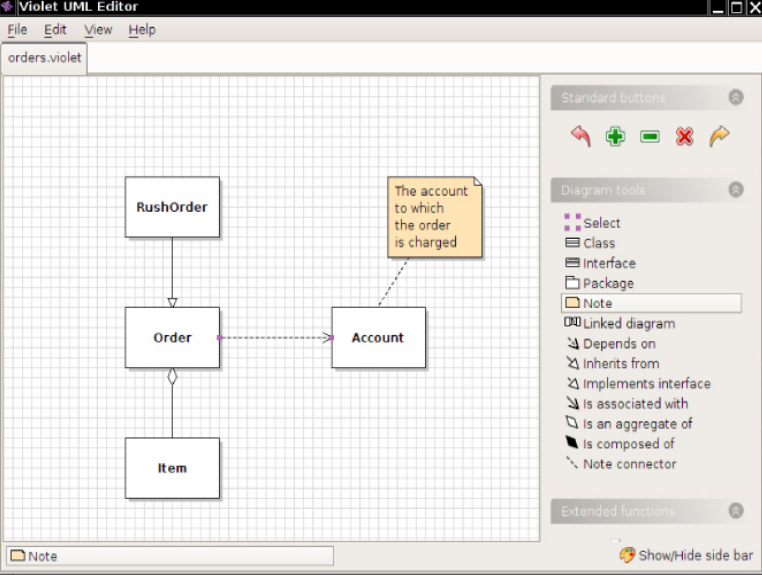762x575 pixels.
Task: Click the orange redo arrow button
Action: tap(719, 136)
